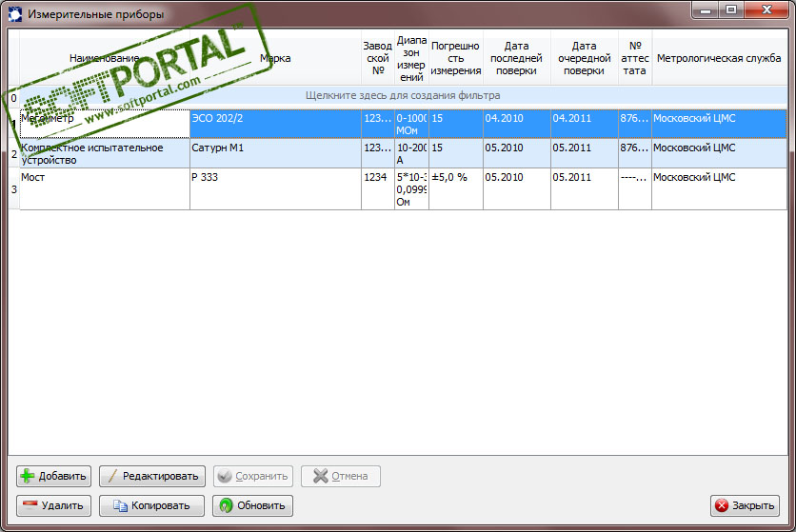Click the Удалить button
This screenshot has width=796, height=532.
[x=54, y=505]
